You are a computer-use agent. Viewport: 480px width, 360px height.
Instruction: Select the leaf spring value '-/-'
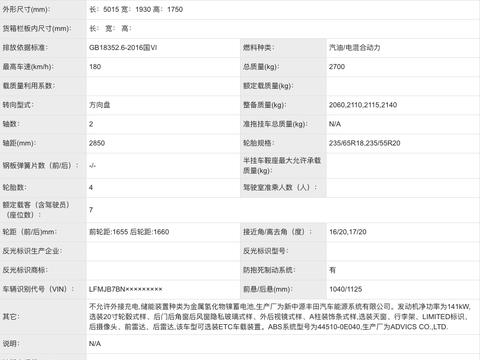(92, 165)
